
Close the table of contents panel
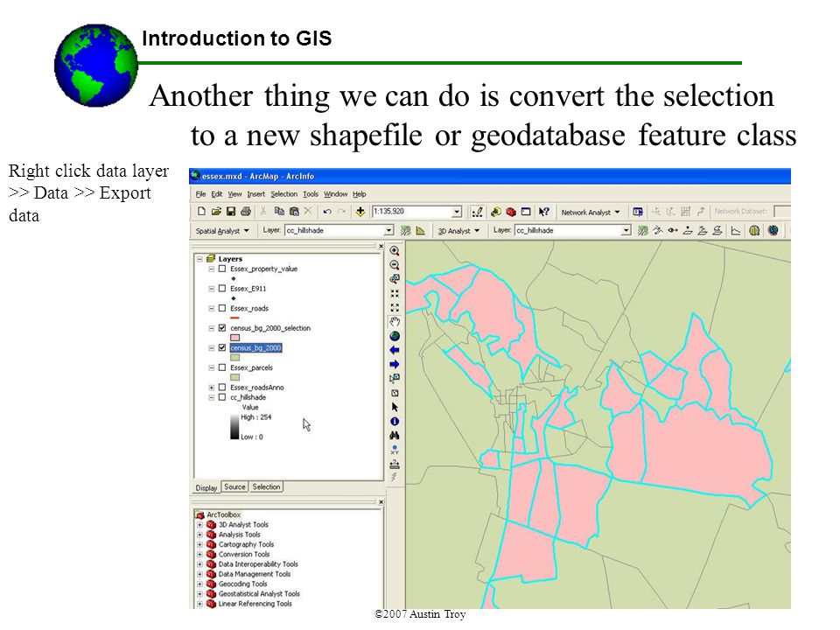click(x=381, y=247)
